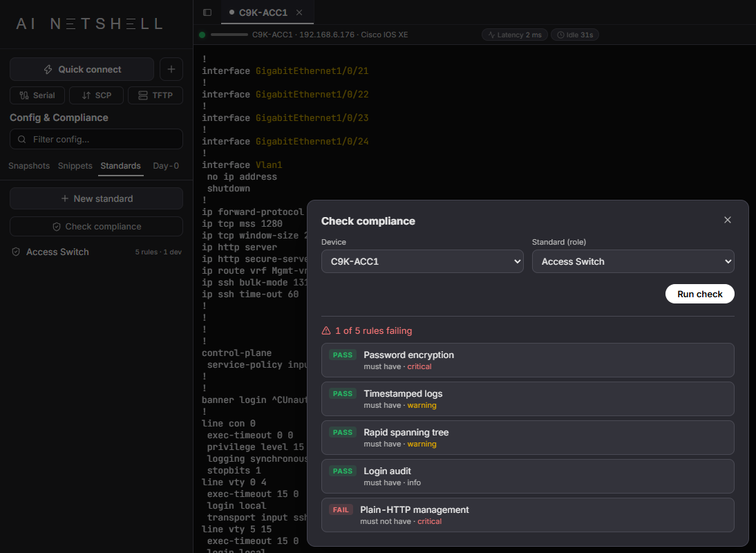Click the lightning icon in Quick connect
This screenshot has height=553, width=756.
tap(48, 69)
